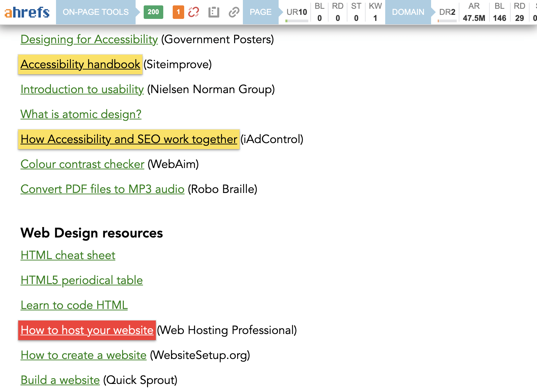Screen dimensions: 537x392
Task: Select the DOMAIN metrics tab
Action: (408, 12)
